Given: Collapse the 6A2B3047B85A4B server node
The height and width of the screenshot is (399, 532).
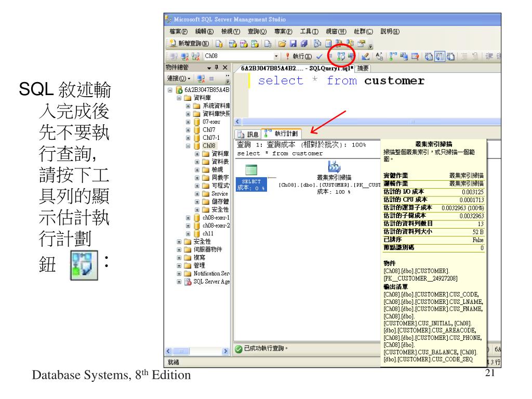Looking at the screenshot, I should pos(170,90).
